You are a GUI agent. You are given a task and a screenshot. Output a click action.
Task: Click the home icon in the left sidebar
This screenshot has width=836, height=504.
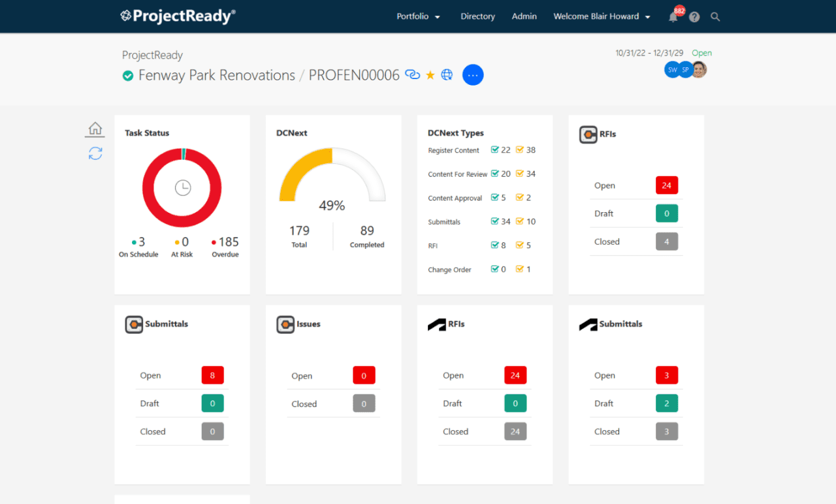pos(95,129)
